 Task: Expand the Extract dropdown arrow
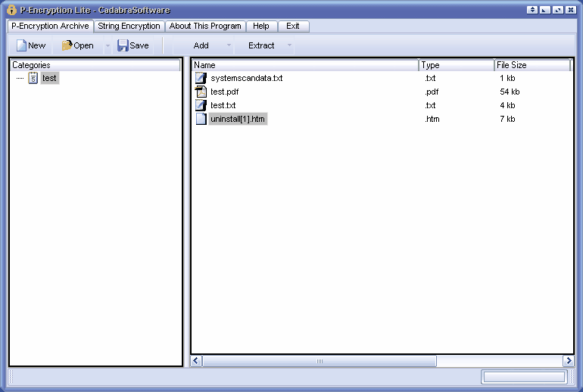point(289,45)
